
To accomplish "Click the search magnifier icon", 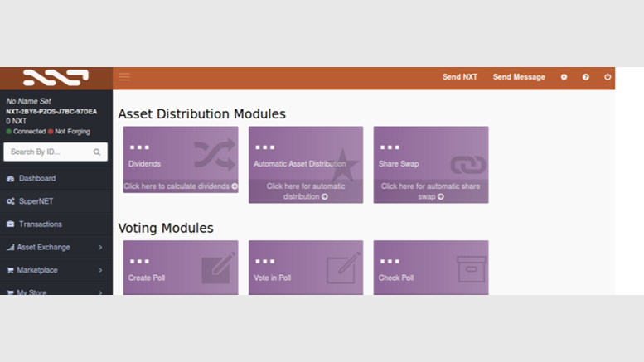I will tap(97, 152).
